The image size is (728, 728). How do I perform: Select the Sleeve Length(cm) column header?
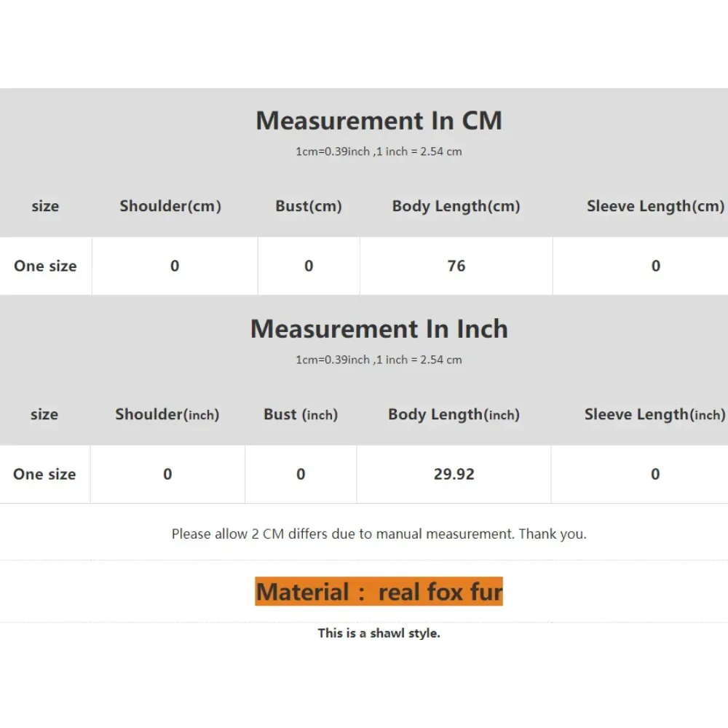[x=655, y=206]
